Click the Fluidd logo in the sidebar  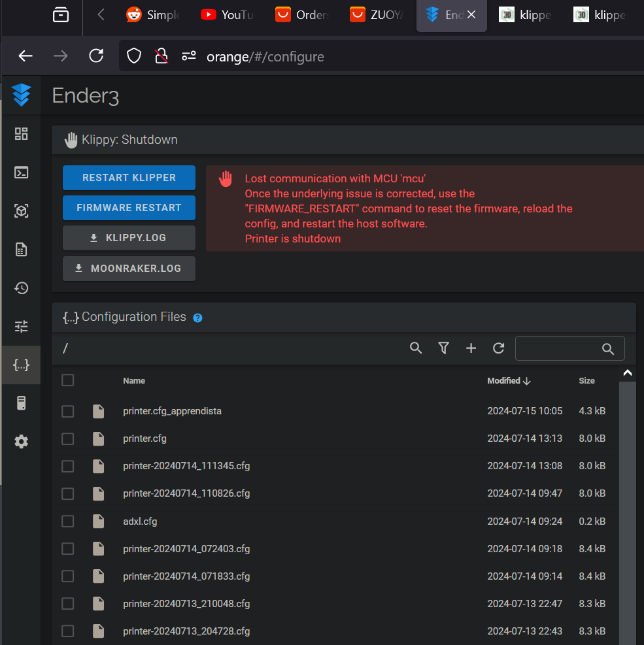click(22, 95)
